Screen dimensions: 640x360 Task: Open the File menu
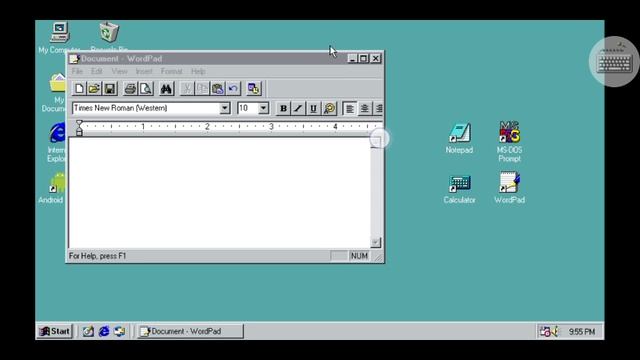tap(77, 71)
